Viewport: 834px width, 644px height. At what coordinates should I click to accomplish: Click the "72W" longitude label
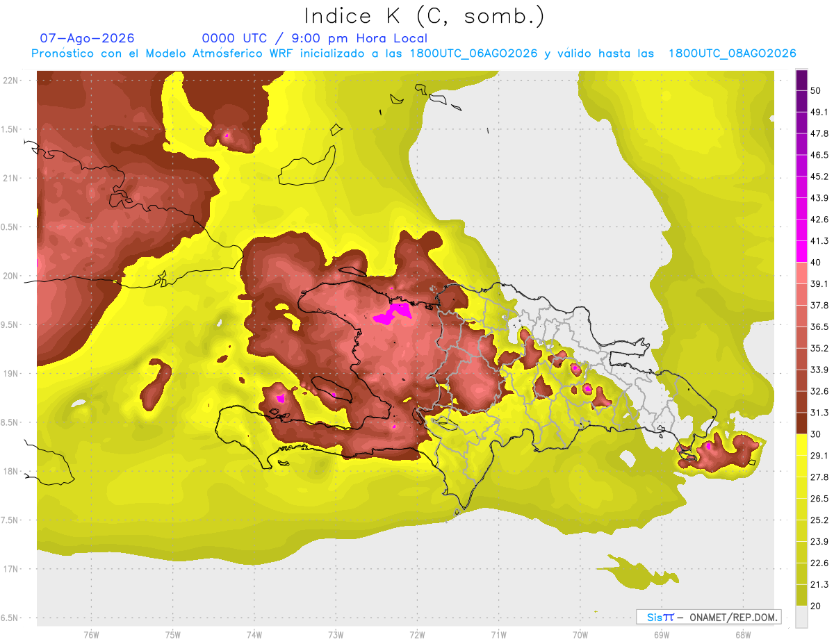417,634
